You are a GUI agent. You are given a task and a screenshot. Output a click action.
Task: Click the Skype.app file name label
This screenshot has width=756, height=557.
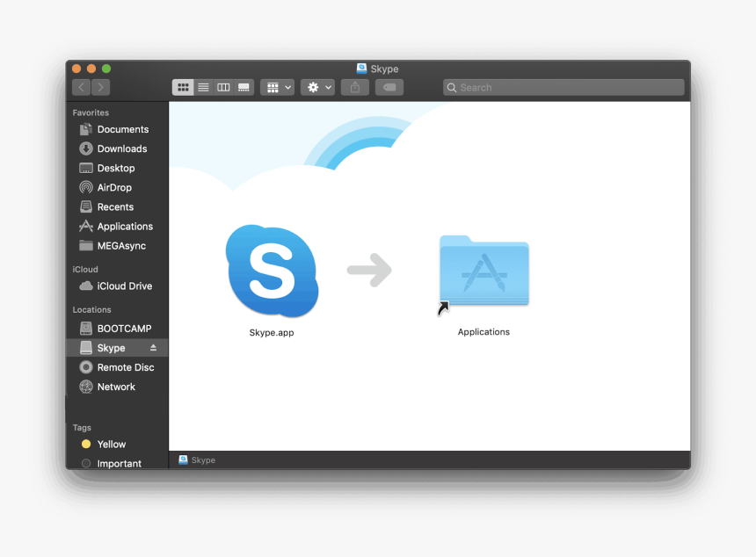[x=272, y=332]
